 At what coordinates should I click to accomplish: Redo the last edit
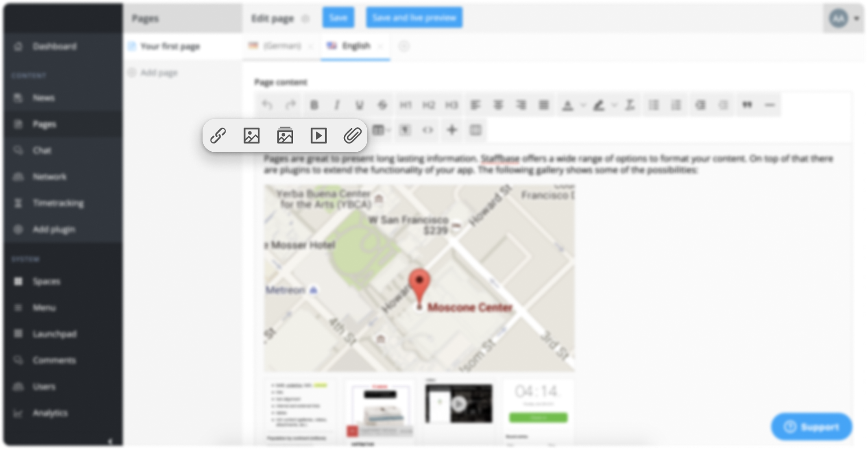290,105
